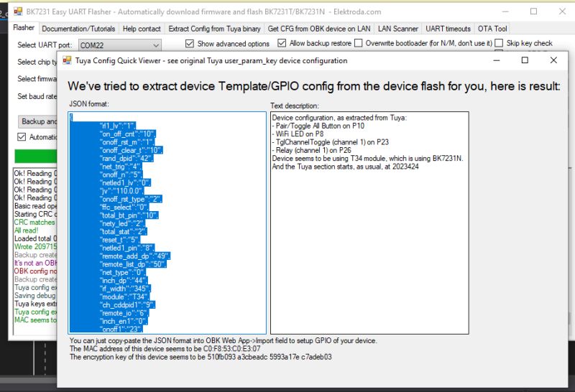Click the "rand_dpid":"42" JSON line
This screenshot has height=392, width=575.
[126, 159]
